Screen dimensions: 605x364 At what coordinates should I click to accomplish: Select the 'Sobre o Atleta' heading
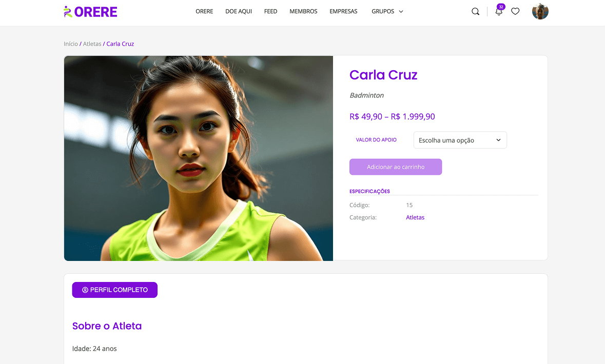(x=107, y=326)
